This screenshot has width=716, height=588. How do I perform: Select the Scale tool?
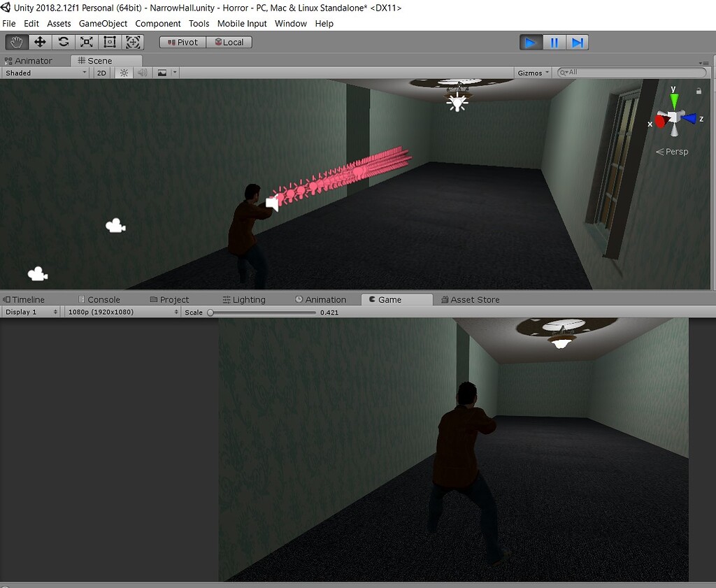pyautogui.click(x=86, y=42)
